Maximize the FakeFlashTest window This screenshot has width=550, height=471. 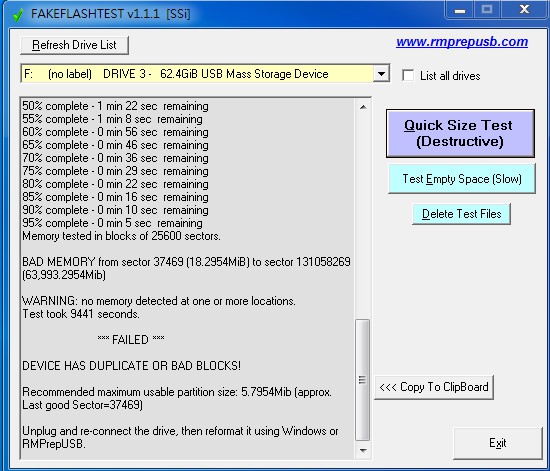pos(487,10)
